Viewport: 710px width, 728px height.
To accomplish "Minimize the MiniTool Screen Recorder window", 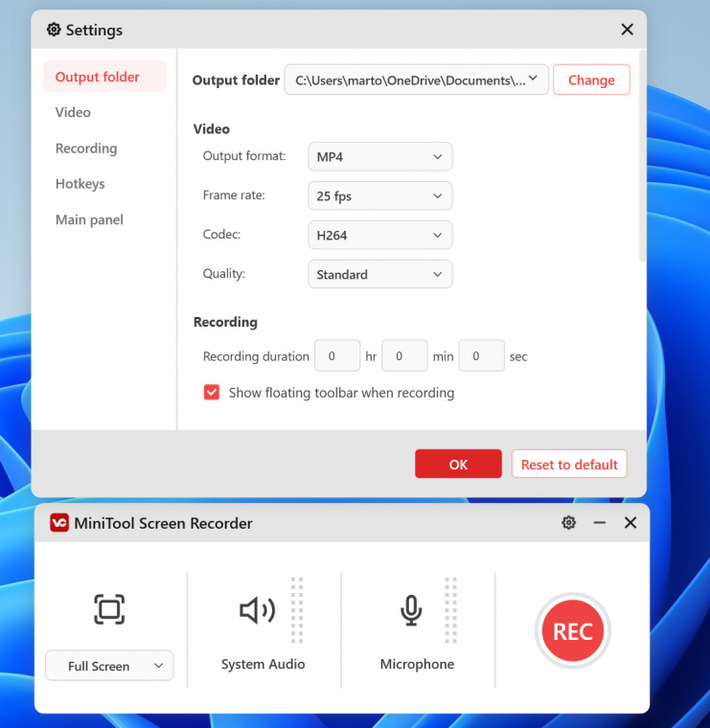I will pos(600,523).
